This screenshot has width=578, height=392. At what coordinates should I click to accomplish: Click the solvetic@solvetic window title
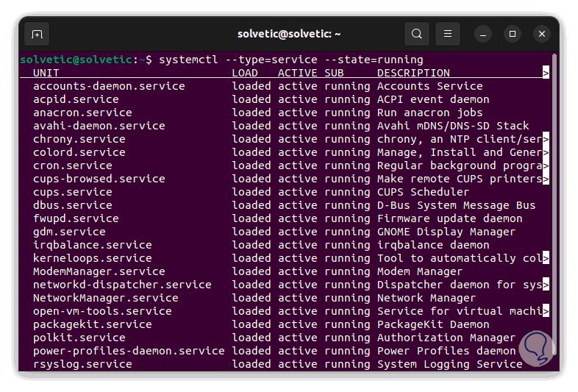tap(289, 34)
